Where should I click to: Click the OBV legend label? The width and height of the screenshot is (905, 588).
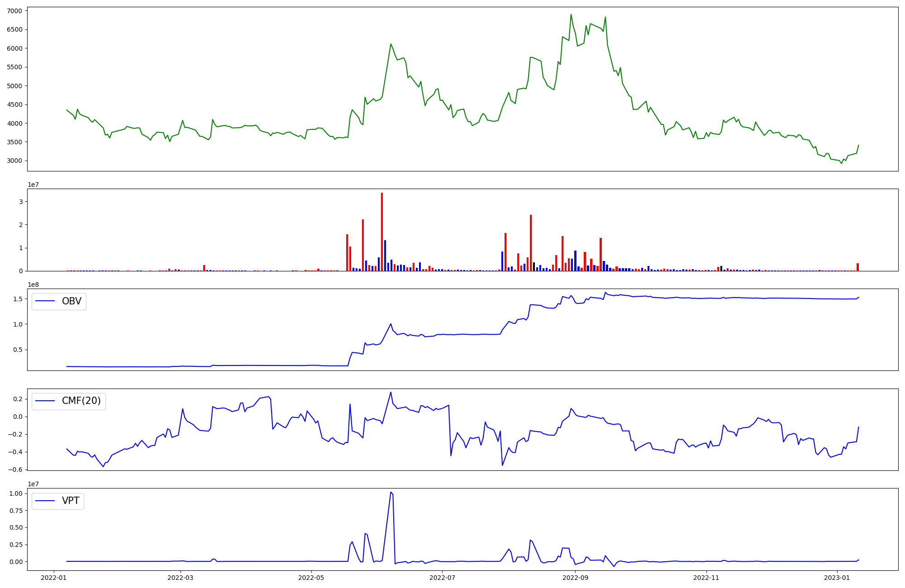(x=71, y=301)
